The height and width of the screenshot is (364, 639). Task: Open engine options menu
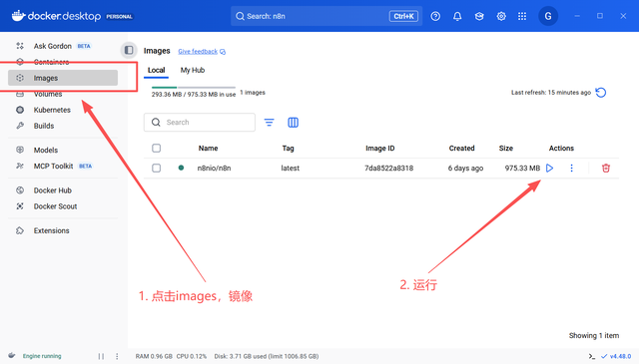[117, 356]
